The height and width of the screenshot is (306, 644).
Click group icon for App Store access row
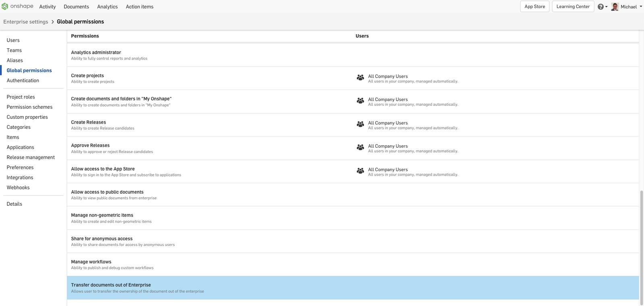pos(360,171)
